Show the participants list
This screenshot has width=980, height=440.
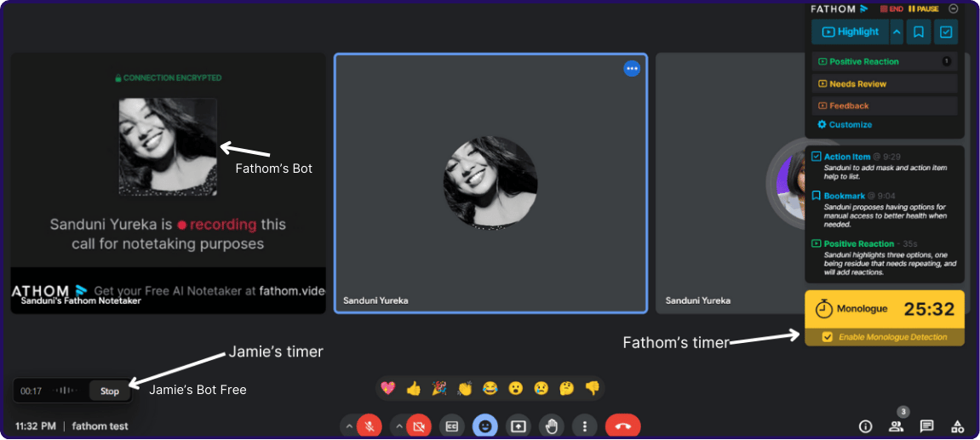click(x=897, y=426)
